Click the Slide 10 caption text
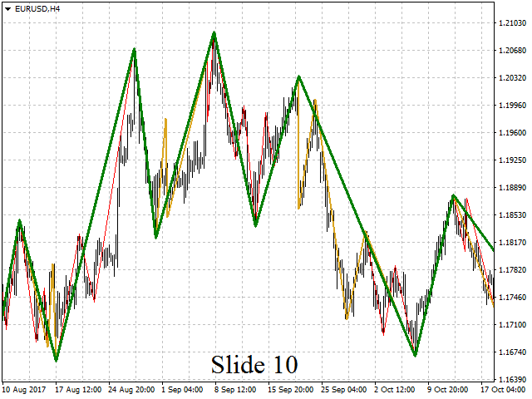 [254, 364]
